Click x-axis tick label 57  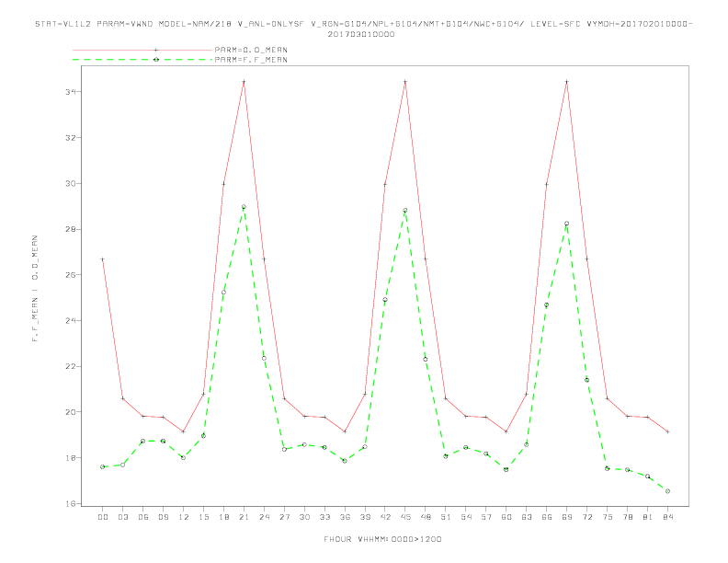(x=486, y=517)
